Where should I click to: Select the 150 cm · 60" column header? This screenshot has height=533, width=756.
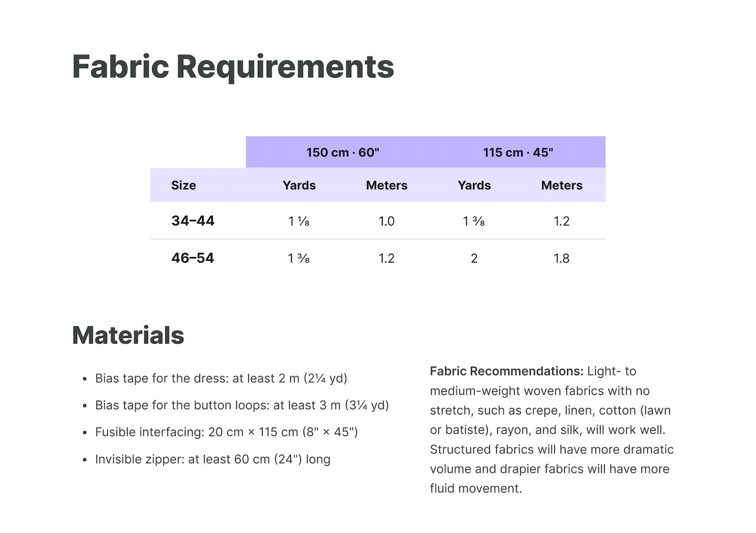click(343, 153)
